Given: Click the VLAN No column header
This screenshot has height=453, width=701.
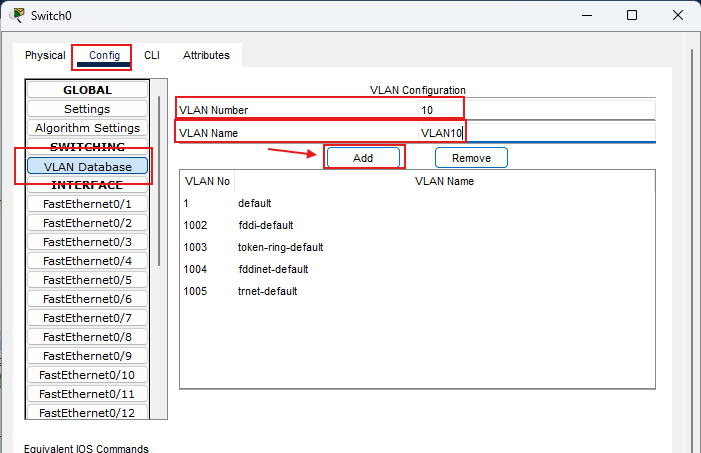Looking at the screenshot, I should 207,181.
